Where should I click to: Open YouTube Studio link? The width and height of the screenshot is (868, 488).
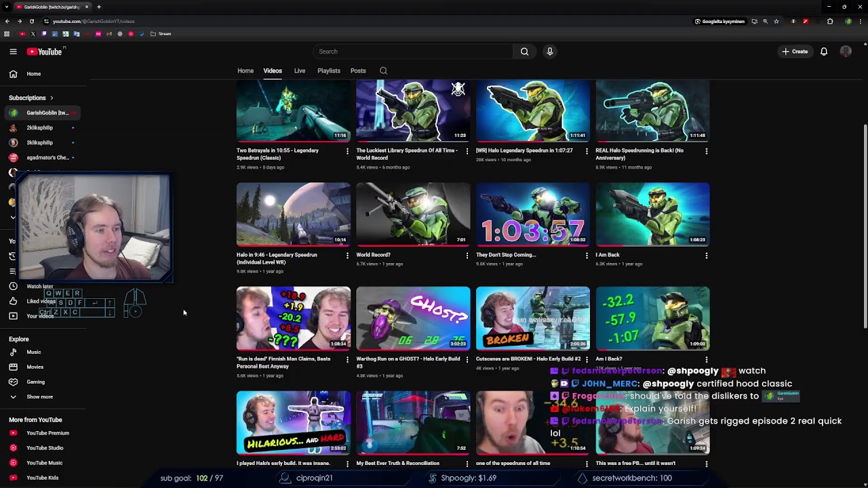pos(43,448)
